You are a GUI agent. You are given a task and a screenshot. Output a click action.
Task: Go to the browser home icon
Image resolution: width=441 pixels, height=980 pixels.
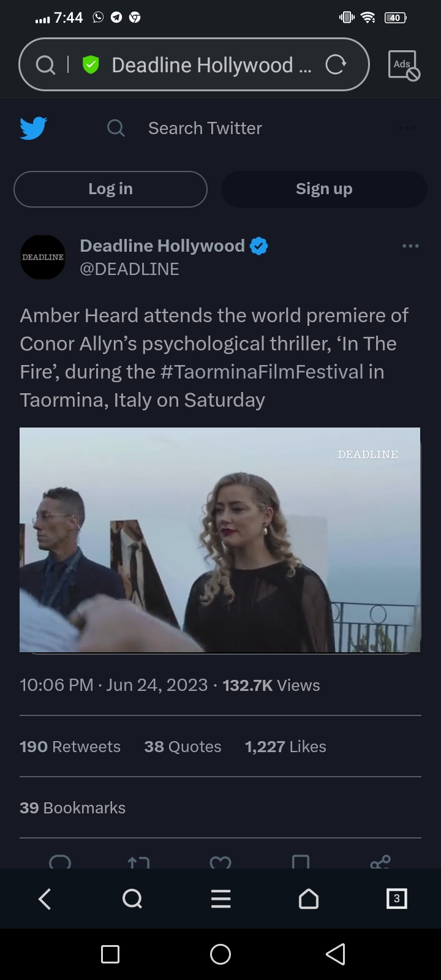[309, 899]
